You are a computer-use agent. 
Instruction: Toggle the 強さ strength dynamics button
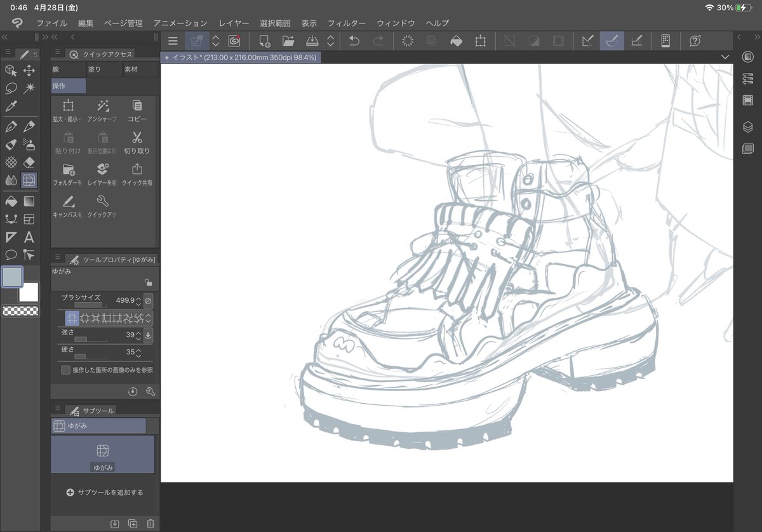pos(149,335)
